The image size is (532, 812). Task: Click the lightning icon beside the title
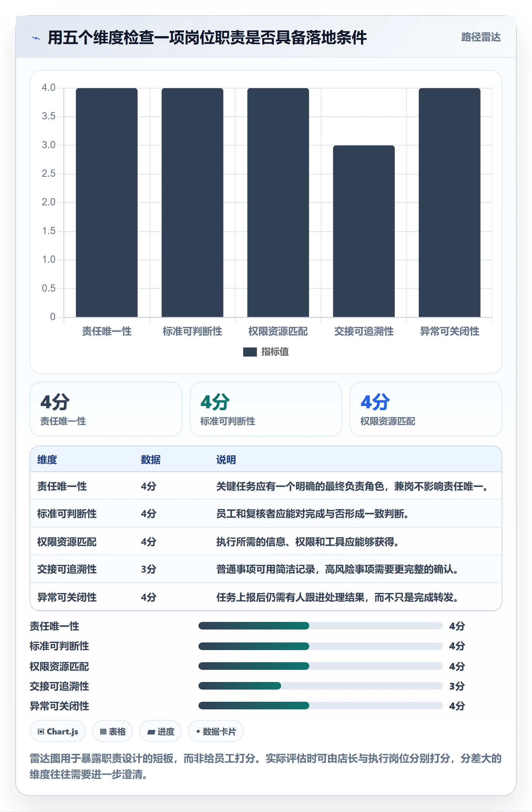(36, 38)
